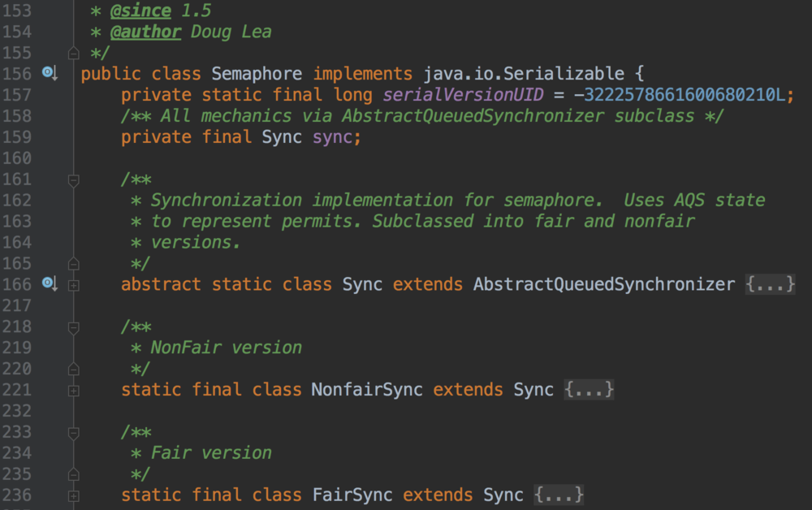Click the fold end marker on line 235
Image resolution: width=812 pixels, height=510 pixels.
74,473
